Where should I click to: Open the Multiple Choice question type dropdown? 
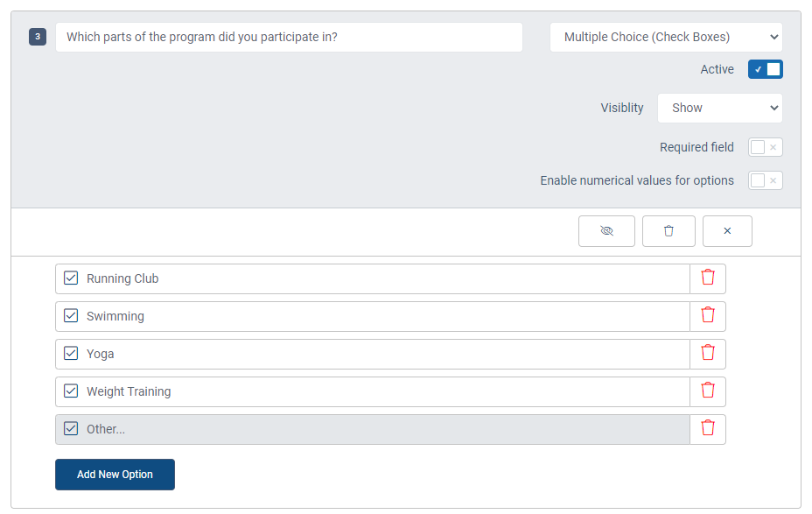coord(666,37)
